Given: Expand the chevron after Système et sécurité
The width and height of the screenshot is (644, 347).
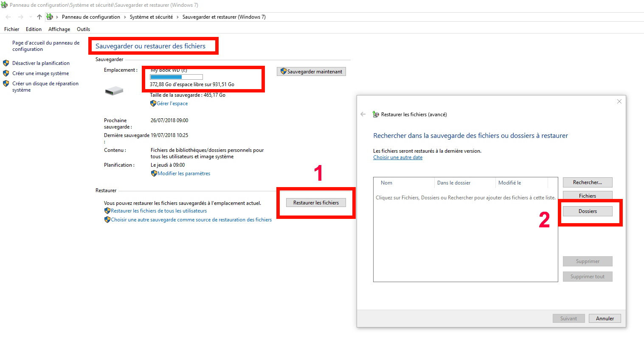Looking at the screenshot, I should click(x=177, y=17).
